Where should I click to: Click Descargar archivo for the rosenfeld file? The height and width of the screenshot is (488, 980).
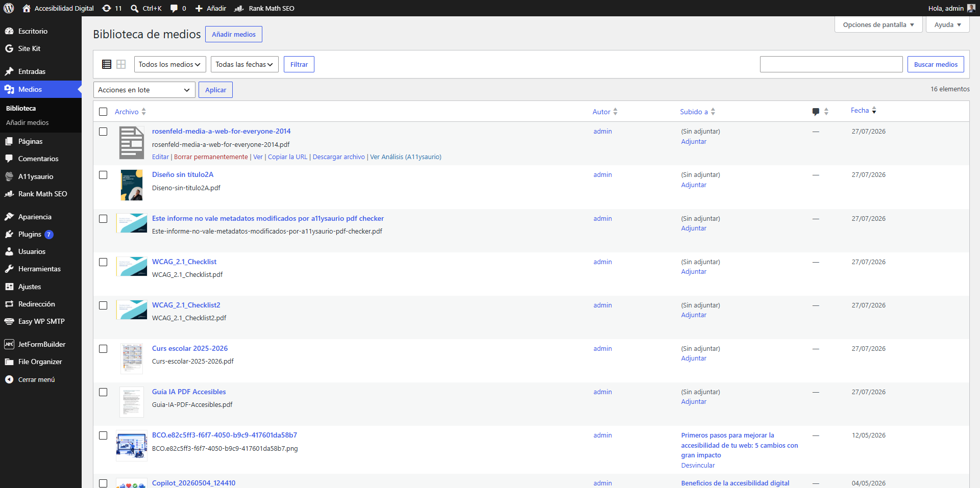338,157
